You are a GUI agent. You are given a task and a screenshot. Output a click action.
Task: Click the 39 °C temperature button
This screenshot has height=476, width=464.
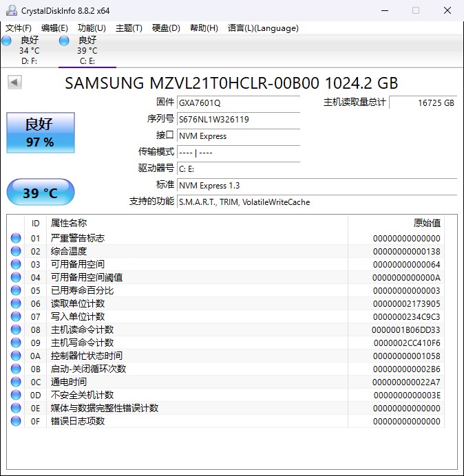41,192
